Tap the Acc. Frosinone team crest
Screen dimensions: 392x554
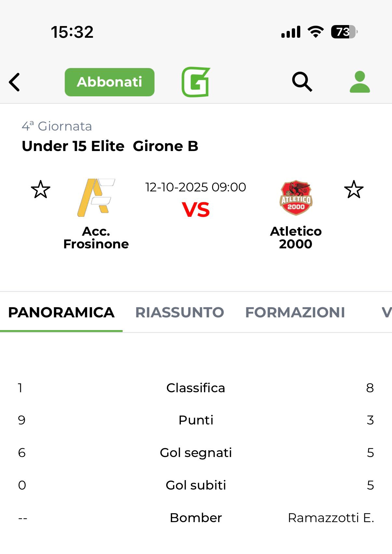point(96,198)
